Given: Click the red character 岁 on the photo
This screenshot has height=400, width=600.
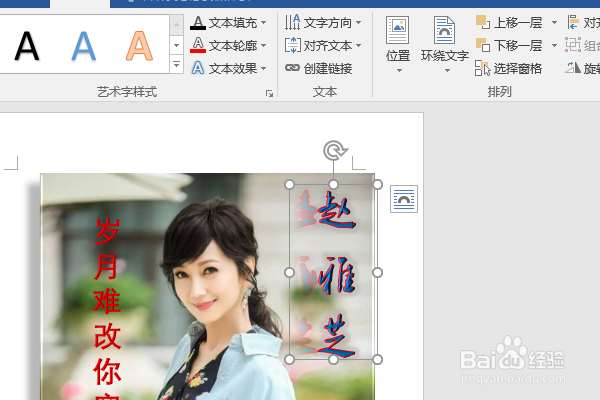Looking at the screenshot, I should (x=108, y=232).
